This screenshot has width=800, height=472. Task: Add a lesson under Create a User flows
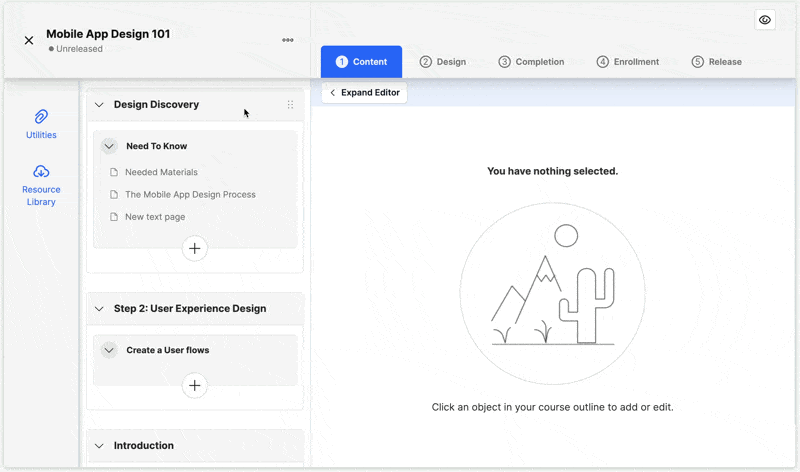pos(194,385)
